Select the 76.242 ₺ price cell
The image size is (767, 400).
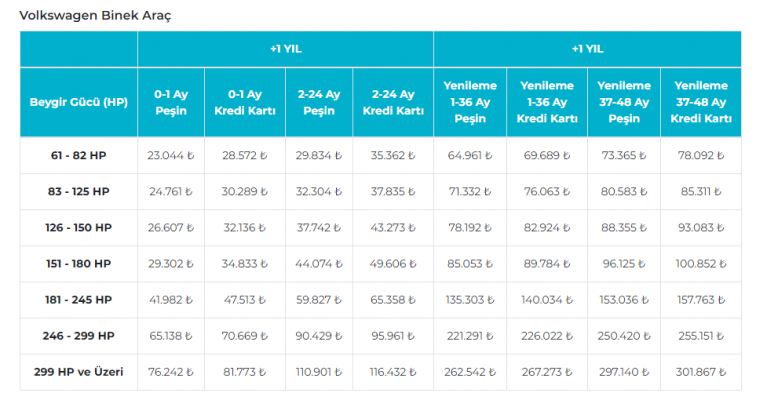point(171,372)
